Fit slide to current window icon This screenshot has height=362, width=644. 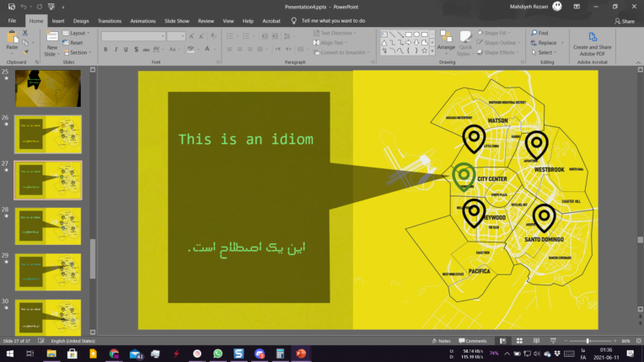(639, 341)
